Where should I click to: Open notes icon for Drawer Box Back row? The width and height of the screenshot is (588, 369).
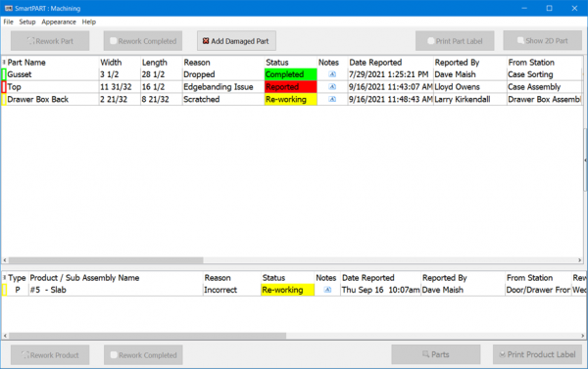[332, 99]
